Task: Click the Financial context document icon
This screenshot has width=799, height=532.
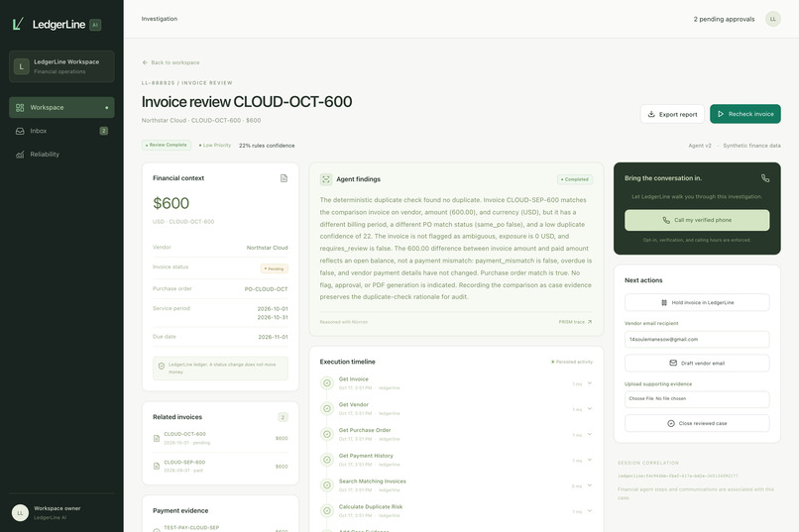Action: 284,178
